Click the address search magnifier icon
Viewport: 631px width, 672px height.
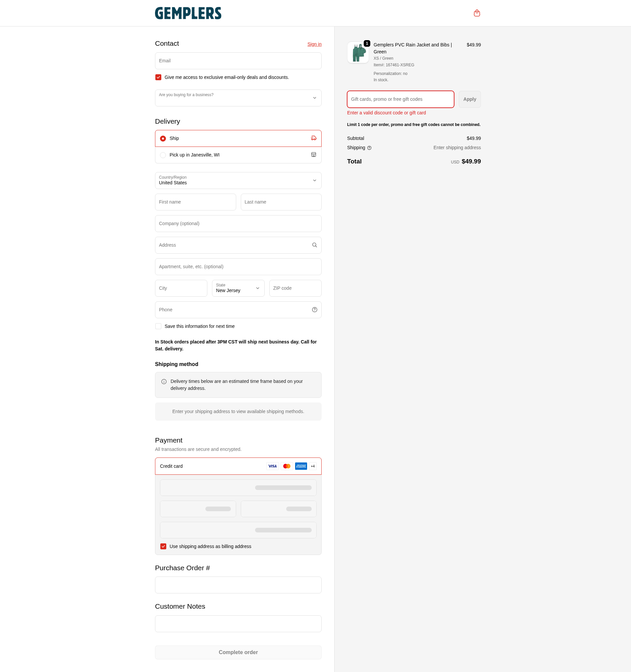[314, 245]
